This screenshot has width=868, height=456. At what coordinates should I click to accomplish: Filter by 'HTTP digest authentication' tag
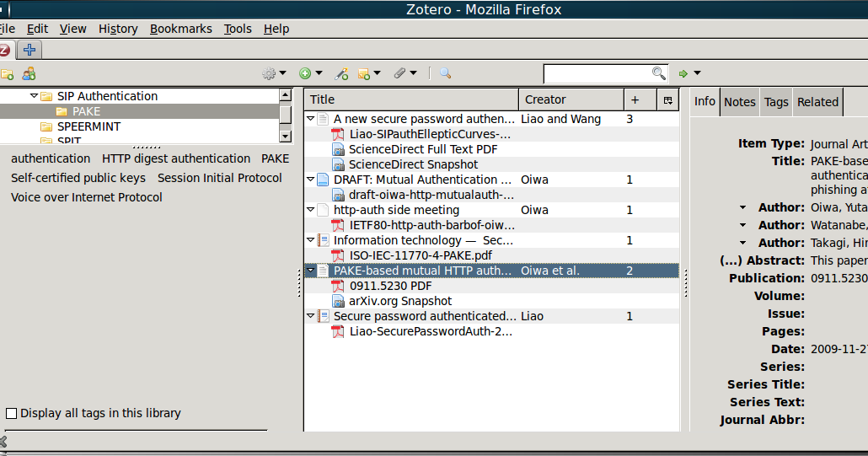176,158
